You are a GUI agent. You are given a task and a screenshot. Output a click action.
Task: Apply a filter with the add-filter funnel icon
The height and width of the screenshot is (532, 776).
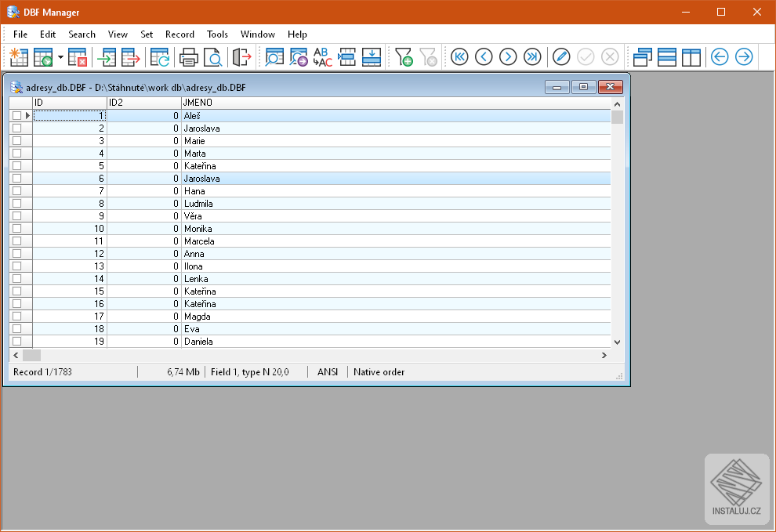(404, 56)
